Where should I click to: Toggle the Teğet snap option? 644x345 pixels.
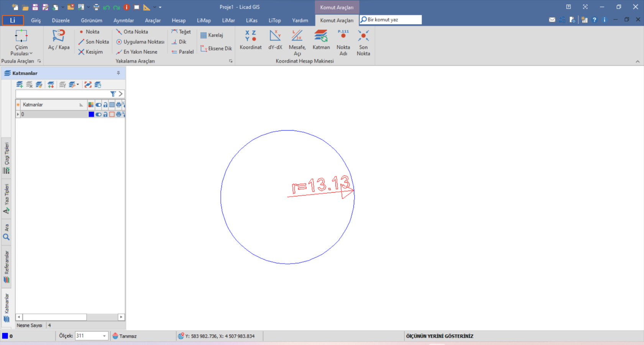pyautogui.click(x=181, y=32)
